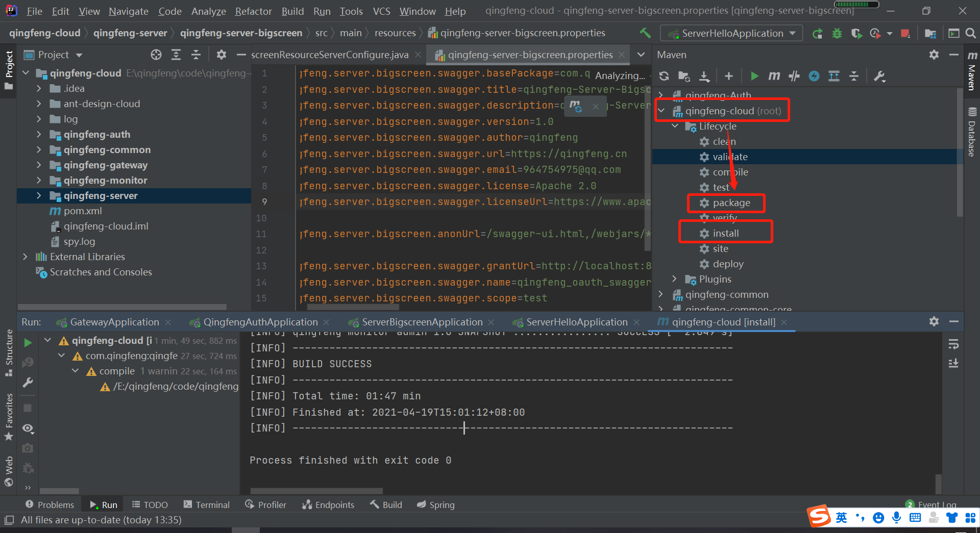The width and height of the screenshot is (980, 533).
Task: Collapse all in the Project panel
Action: [196, 55]
